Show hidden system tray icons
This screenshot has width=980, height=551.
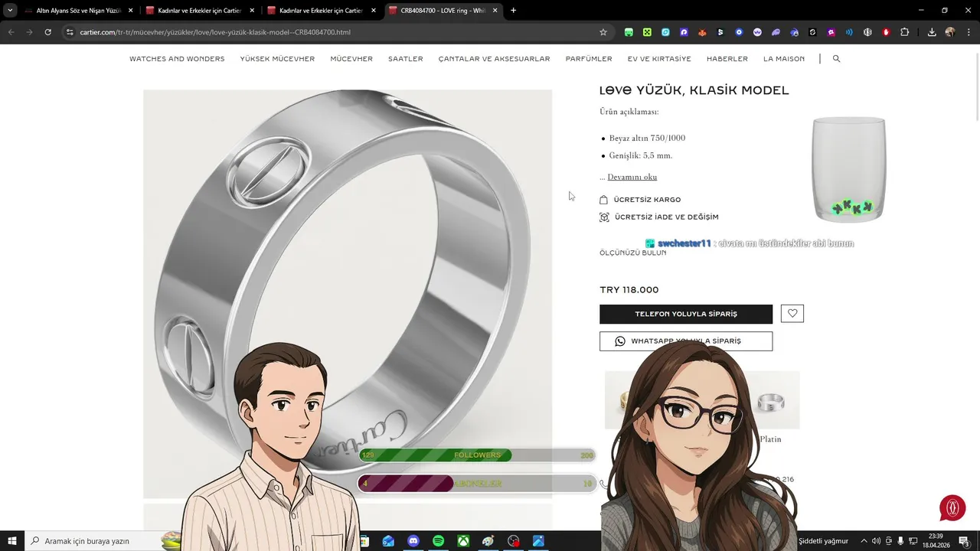click(x=864, y=541)
